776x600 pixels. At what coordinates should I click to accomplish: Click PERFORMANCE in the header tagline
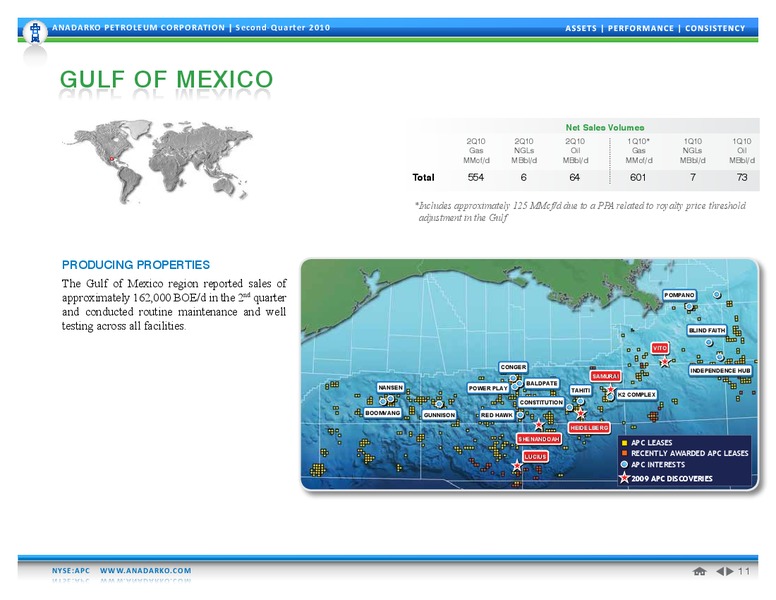(641, 28)
